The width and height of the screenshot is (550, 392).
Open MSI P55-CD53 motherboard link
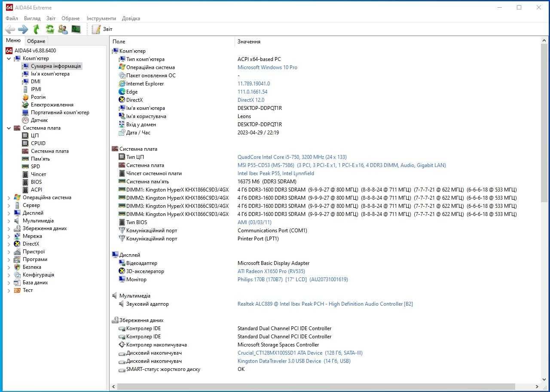tap(342, 165)
